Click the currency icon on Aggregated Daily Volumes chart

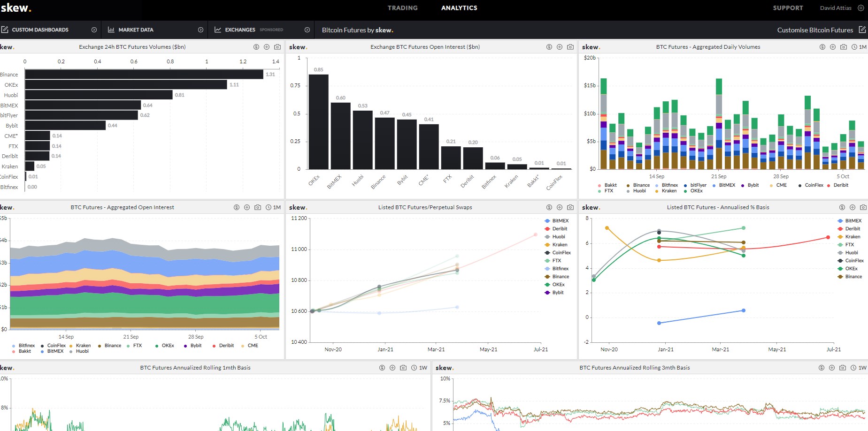pos(822,47)
